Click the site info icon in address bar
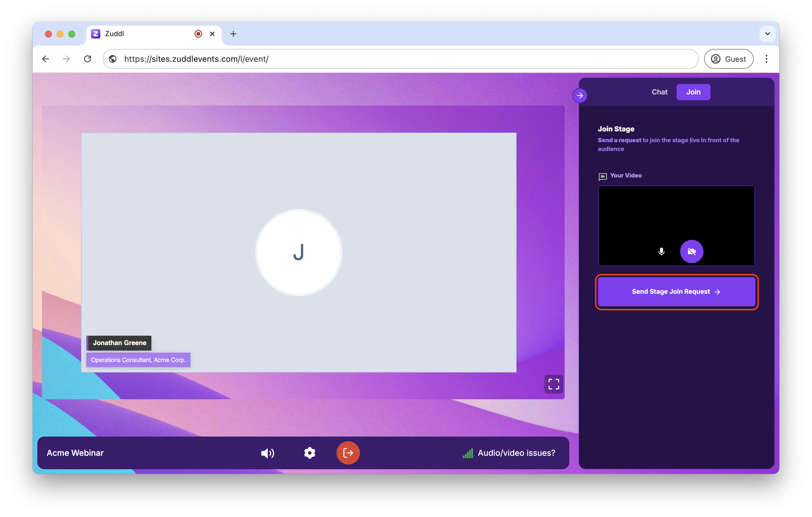Image resolution: width=812 pixels, height=517 pixels. click(x=113, y=59)
